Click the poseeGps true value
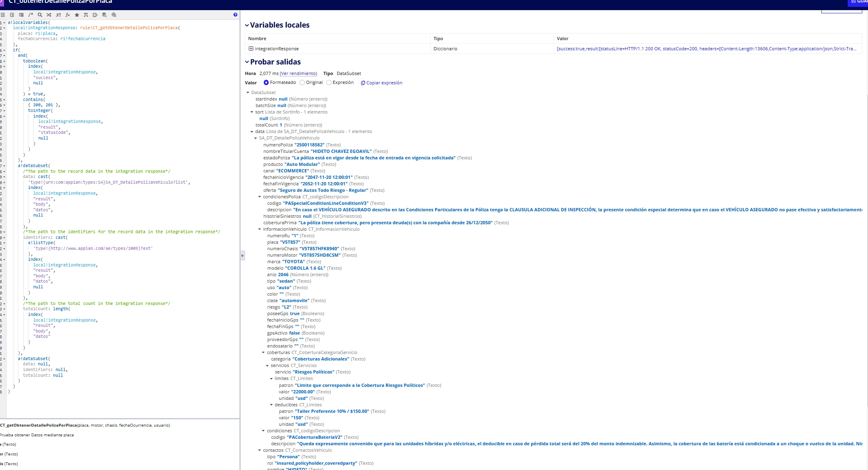 (x=295, y=313)
